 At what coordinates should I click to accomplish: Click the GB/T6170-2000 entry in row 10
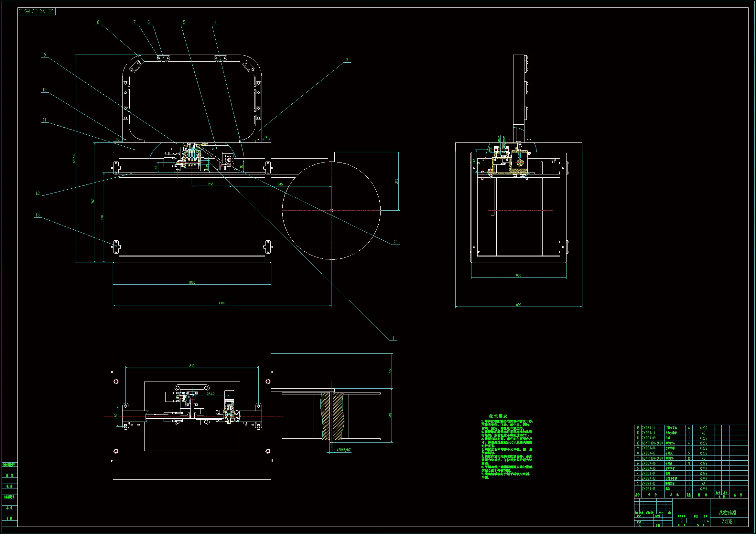(x=652, y=443)
